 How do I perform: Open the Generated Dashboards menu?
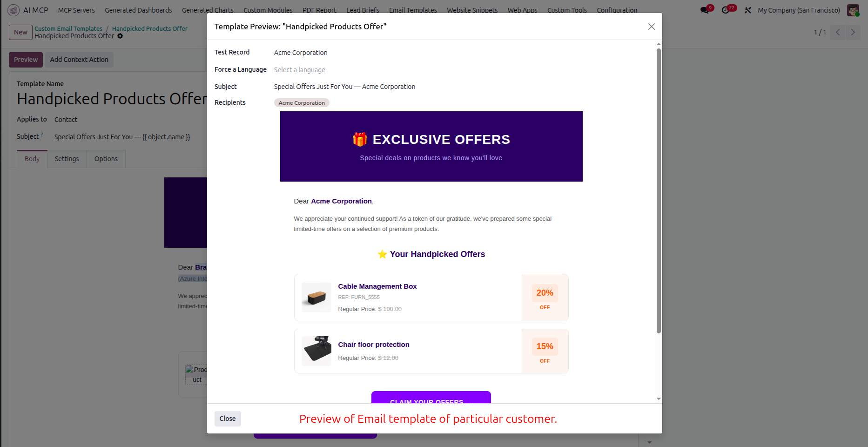tap(138, 10)
